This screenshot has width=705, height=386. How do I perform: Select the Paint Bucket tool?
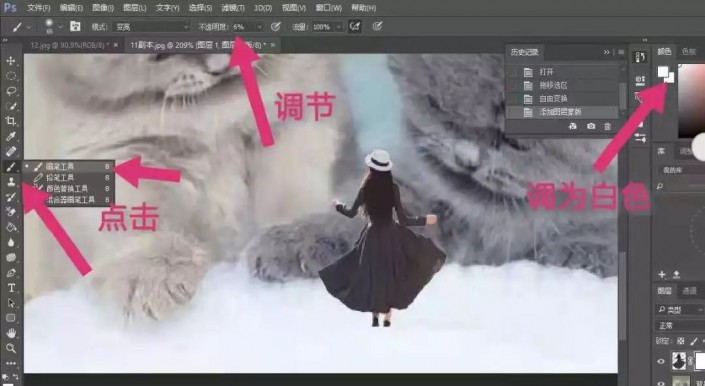tap(11, 227)
